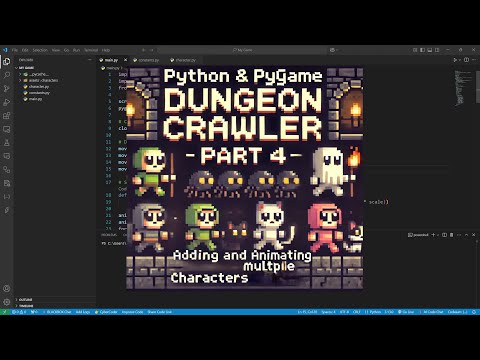
Task: Click Go Live in status bar
Action: pyautogui.click(x=406, y=312)
